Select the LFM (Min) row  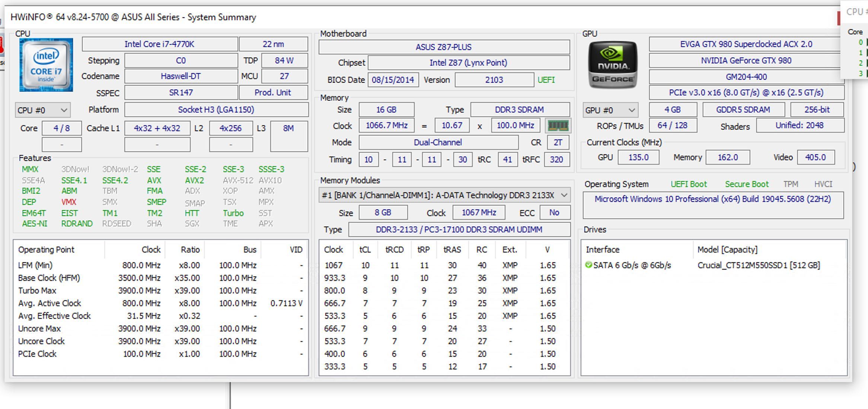click(x=161, y=265)
